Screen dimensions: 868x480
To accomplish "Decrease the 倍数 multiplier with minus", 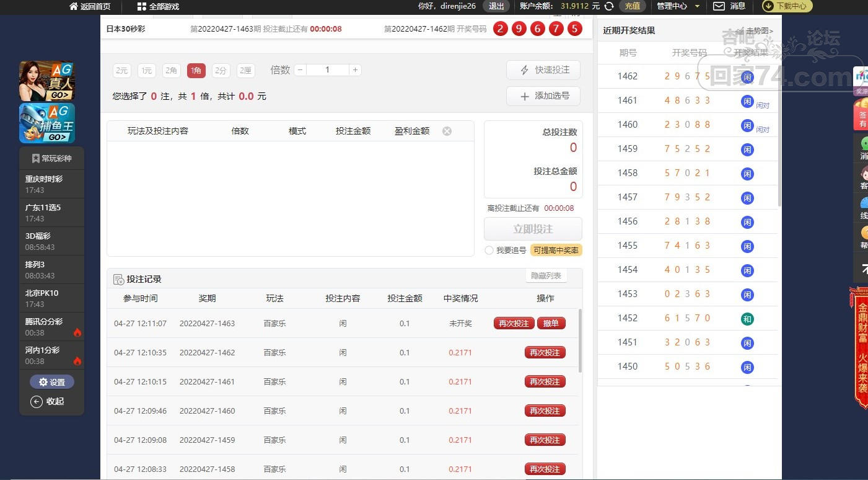I will (300, 70).
